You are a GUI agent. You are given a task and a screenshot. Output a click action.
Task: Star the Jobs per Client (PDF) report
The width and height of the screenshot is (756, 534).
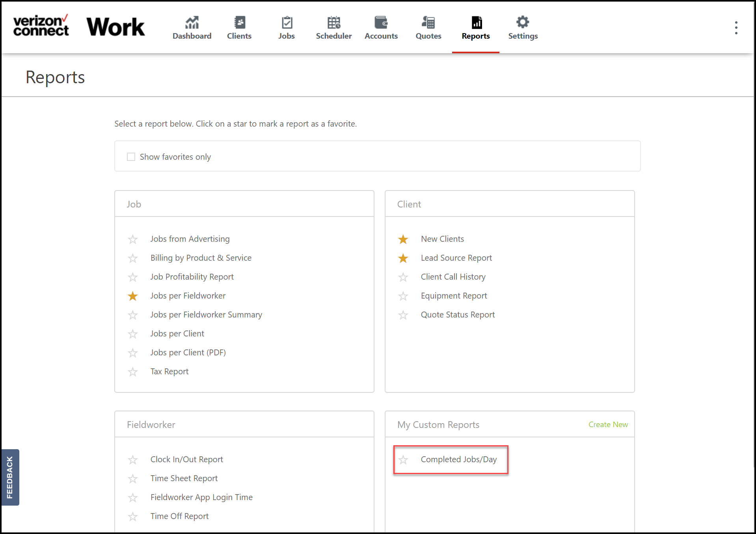pos(133,353)
